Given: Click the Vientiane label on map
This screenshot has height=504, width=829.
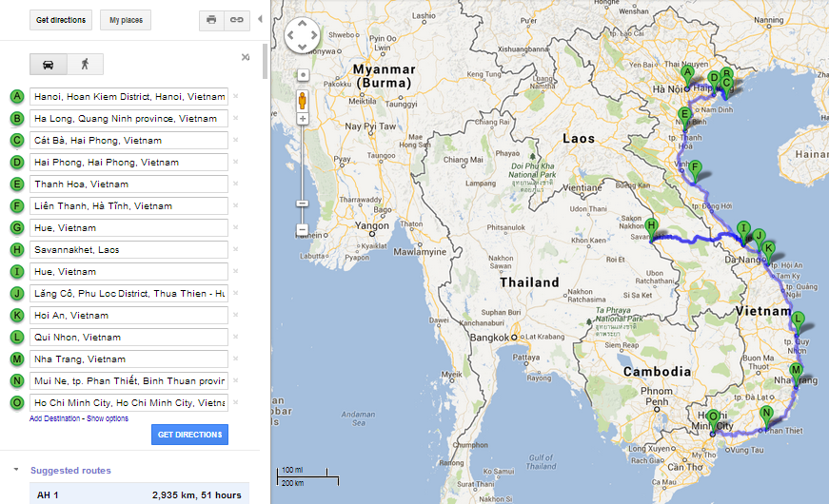Looking at the screenshot, I should tap(582, 187).
